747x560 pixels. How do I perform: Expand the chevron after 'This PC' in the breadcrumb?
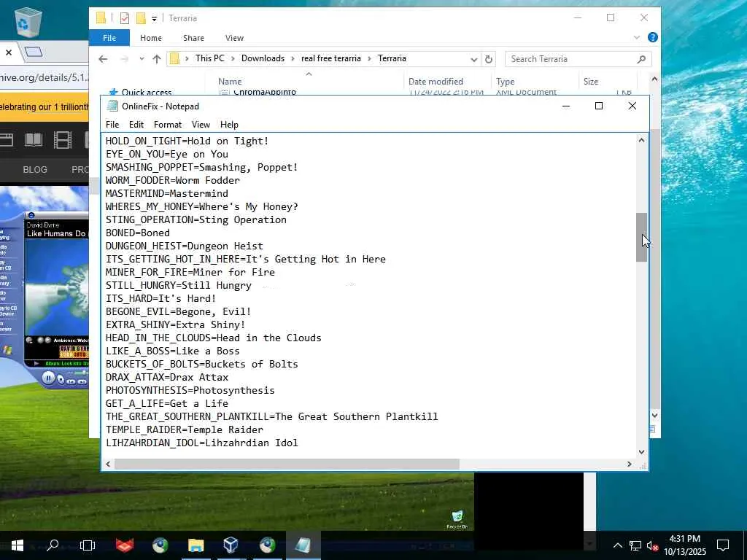pos(233,58)
